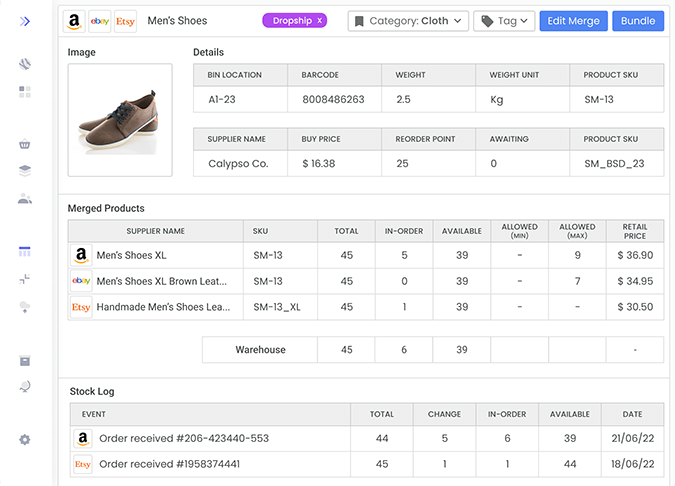
Task: Click the Amazon icon in Stock Log
Action: 83,438
